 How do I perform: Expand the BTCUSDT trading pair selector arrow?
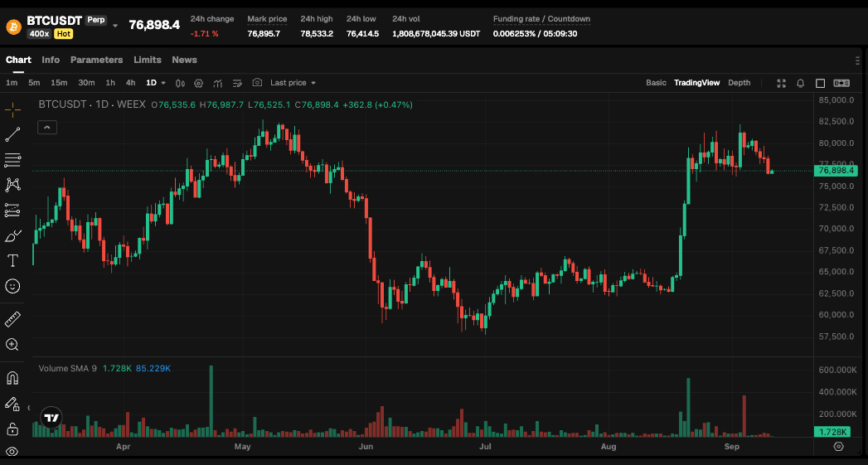(115, 26)
